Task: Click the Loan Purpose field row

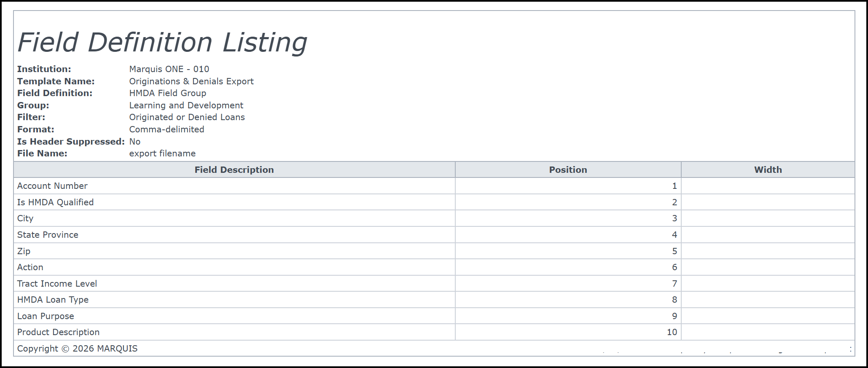Action: tap(434, 316)
